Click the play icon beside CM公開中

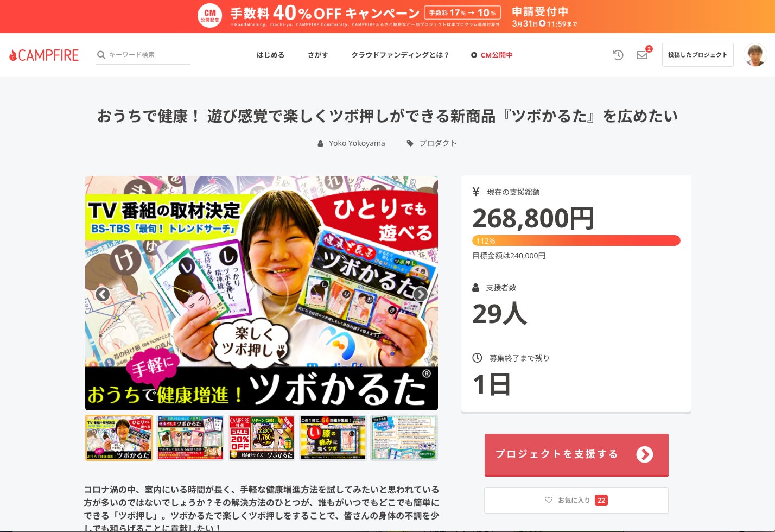474,55
